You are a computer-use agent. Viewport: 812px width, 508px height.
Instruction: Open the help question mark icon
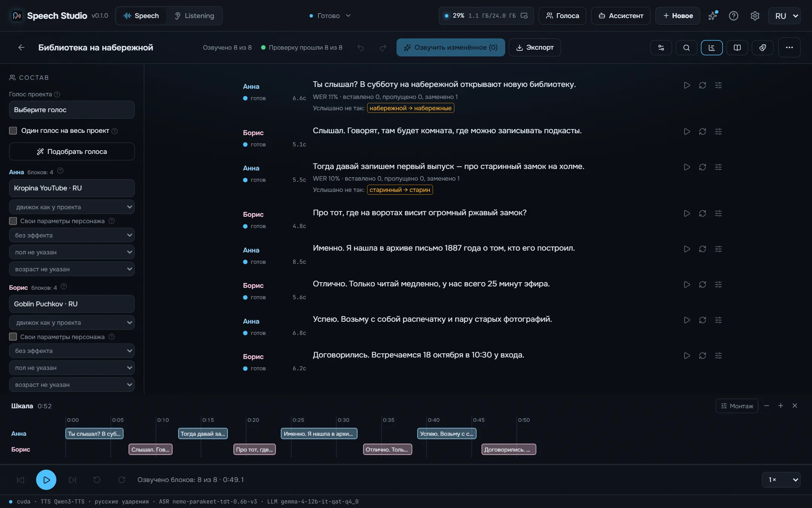point(733,16)
